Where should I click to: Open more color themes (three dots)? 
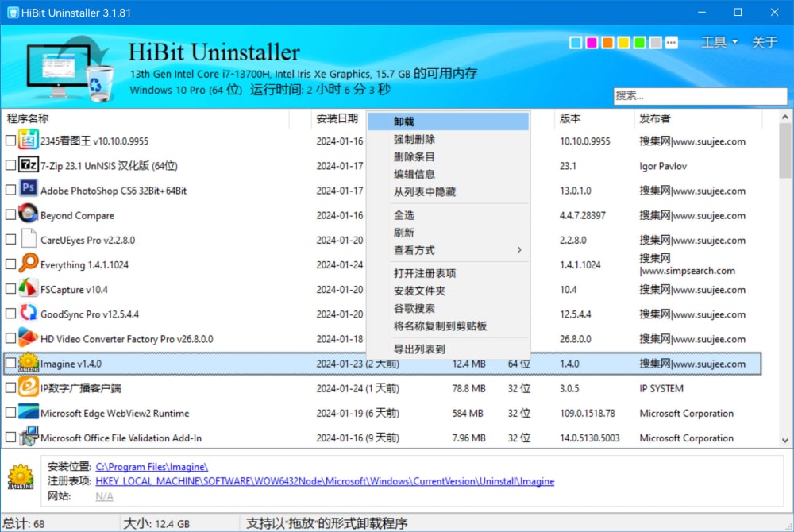[672, 43]
